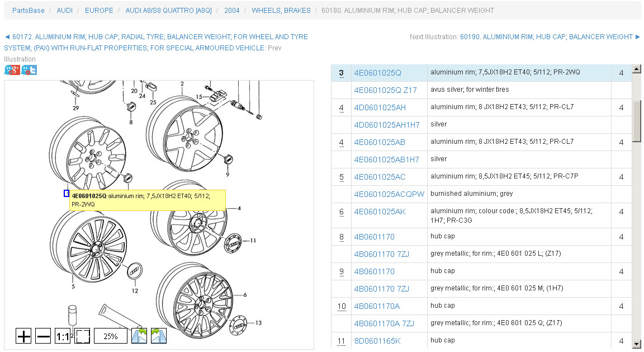
Task: Select the 2004 model year breadcrumb
Action: click(x=231, y=11)
